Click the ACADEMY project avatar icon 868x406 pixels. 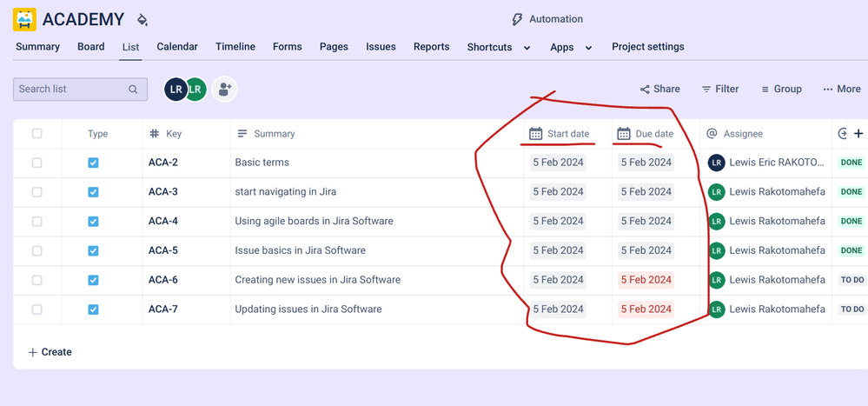(24, 19)
